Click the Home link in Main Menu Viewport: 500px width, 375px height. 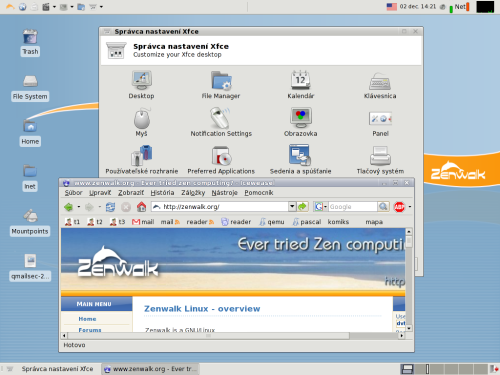(x=87, y=319)
